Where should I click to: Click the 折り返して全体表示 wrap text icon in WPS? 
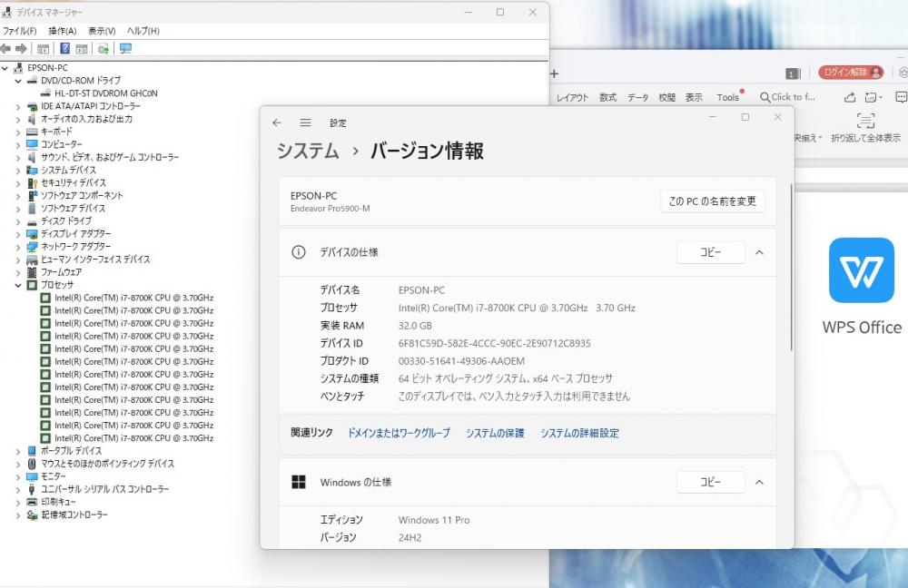point(865,121)
